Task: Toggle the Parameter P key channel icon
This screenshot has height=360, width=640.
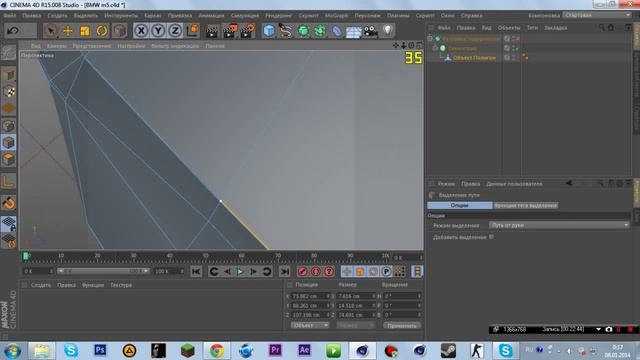Action: click(x=386, y=271)
